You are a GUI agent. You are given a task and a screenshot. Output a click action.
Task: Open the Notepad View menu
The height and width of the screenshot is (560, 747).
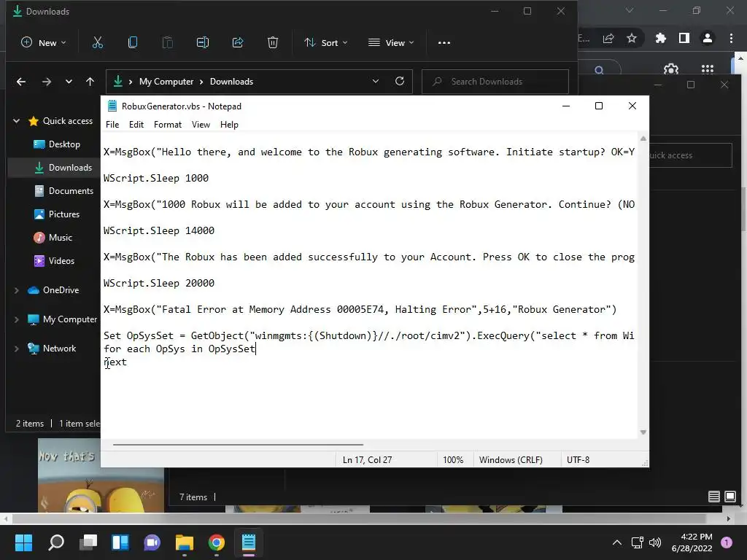tap(201, 125)
